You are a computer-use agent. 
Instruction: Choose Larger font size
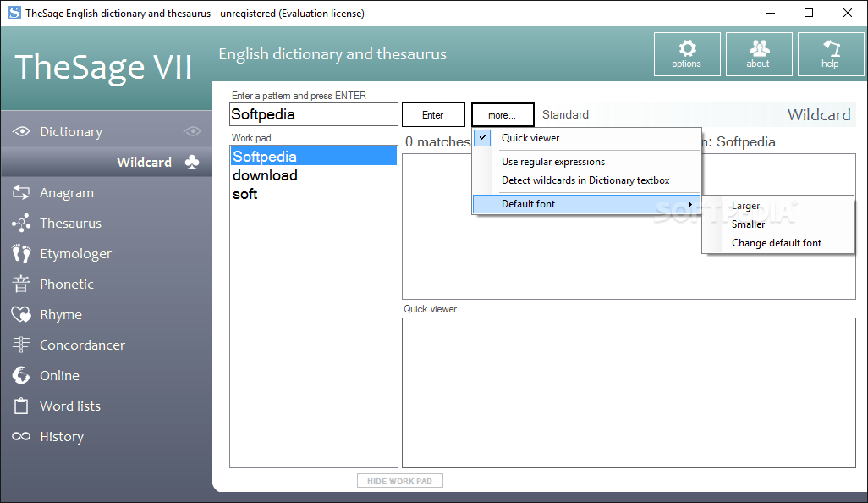tap(777, 206)
